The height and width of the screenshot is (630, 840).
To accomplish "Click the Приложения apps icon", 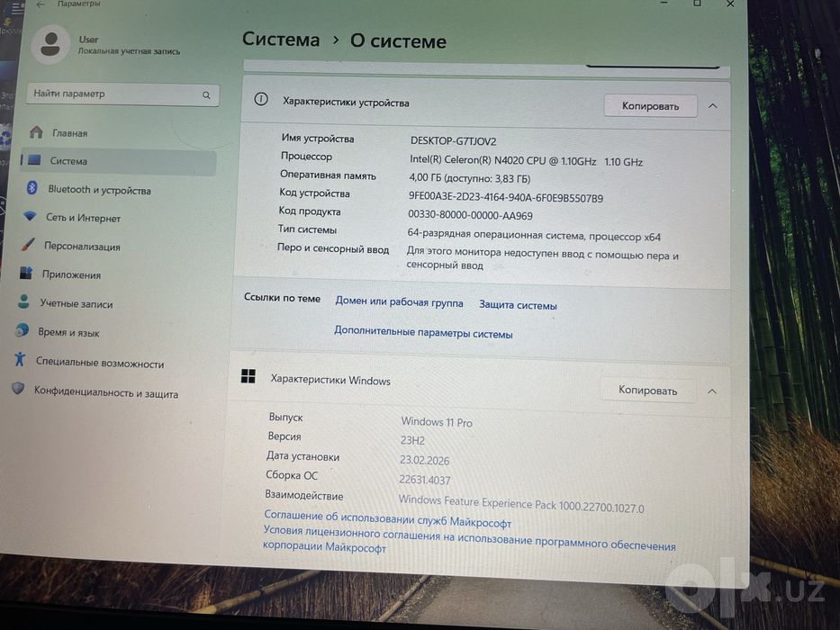I will tap(26, 274).
